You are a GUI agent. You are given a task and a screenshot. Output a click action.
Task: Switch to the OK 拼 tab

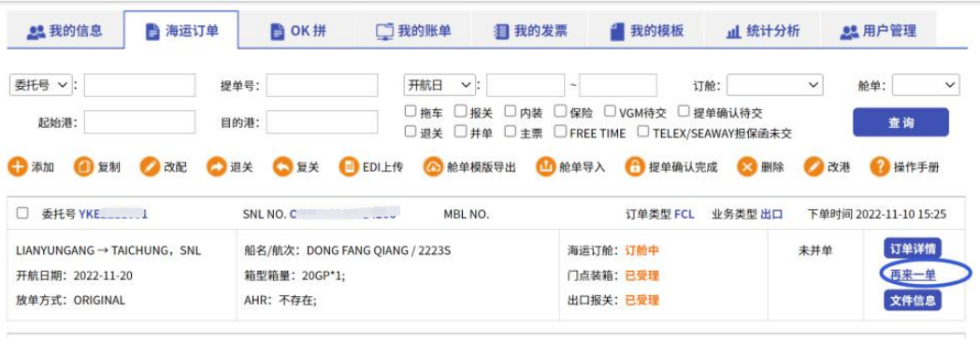coord(297,31)
